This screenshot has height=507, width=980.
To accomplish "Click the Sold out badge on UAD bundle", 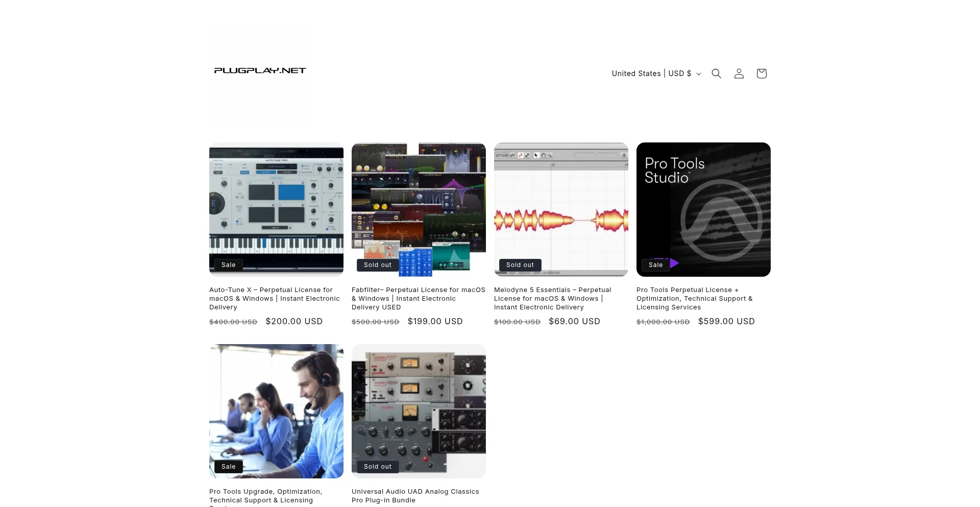I will tap(378, 467).
